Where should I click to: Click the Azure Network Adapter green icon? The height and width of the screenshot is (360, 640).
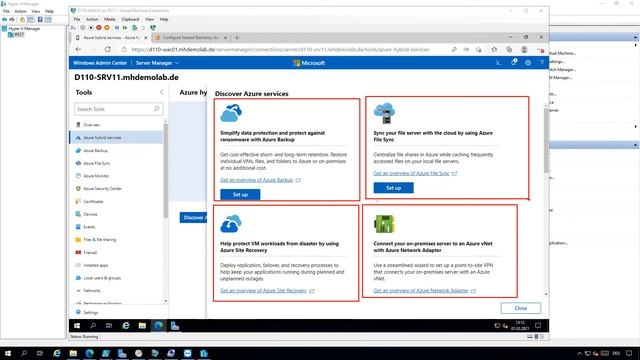[x=384, y=224]
